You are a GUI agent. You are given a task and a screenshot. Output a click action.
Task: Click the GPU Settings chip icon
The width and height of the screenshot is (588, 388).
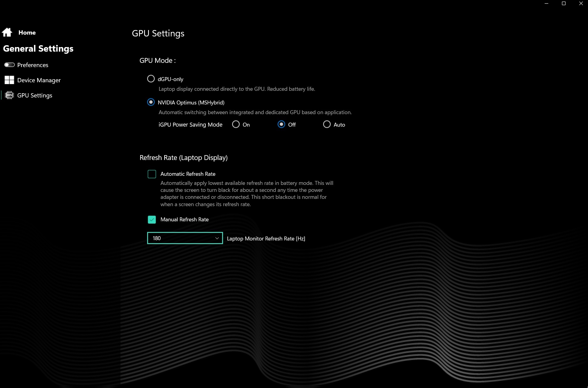point(9,95)
